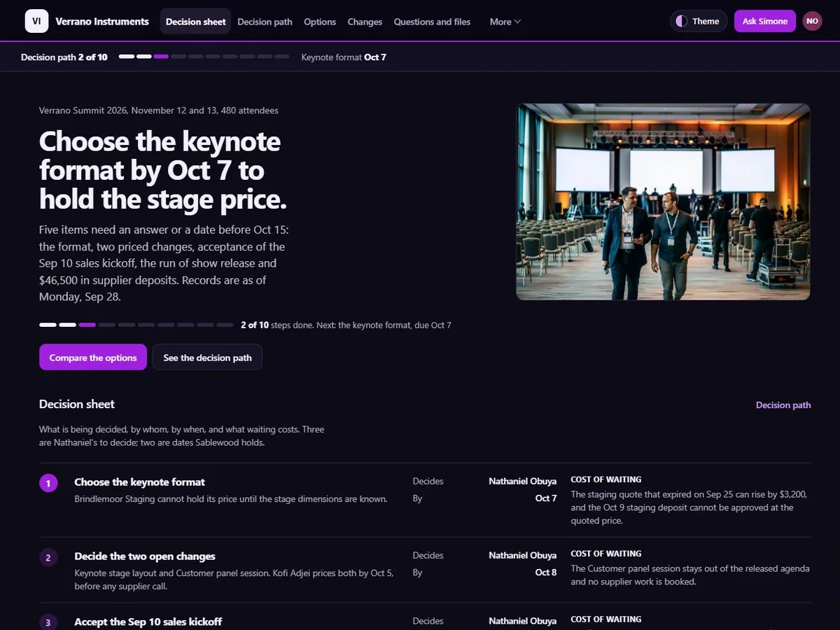Click the Ask Simone button
This screenshot has width=840, height=630.
point(765,21)
